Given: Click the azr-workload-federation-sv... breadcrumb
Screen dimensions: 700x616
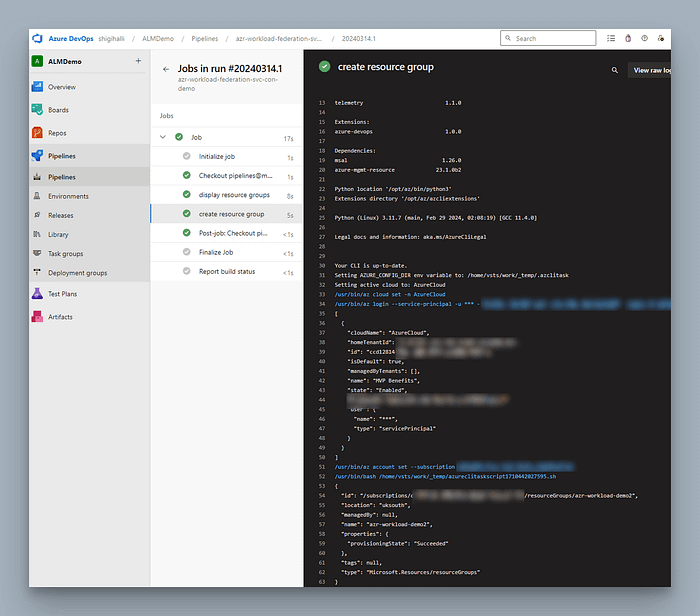Looking at the screenshot, I should coord(279,39).
